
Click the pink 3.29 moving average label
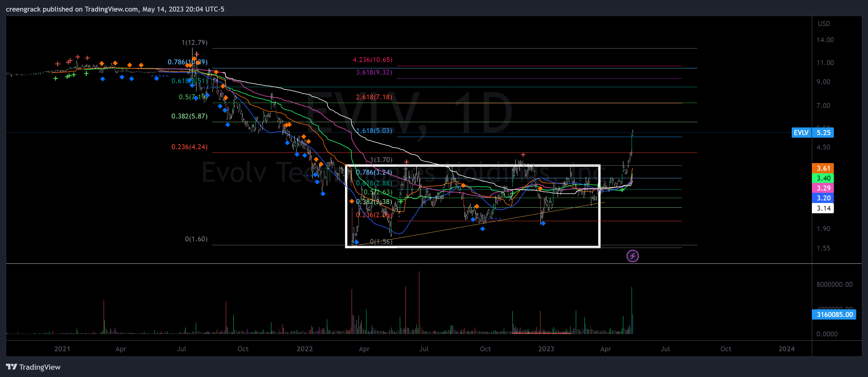point(823,188)
